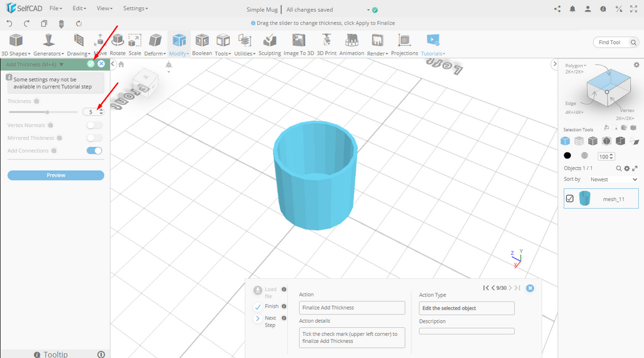This screenshot has height=358, width=644.
Task: Open the Tutorials dropdown
Action: (433, 45)
